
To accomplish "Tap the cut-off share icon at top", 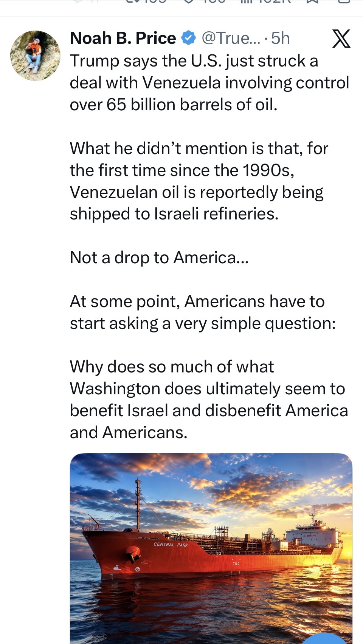I will click(x=343, y=2).
